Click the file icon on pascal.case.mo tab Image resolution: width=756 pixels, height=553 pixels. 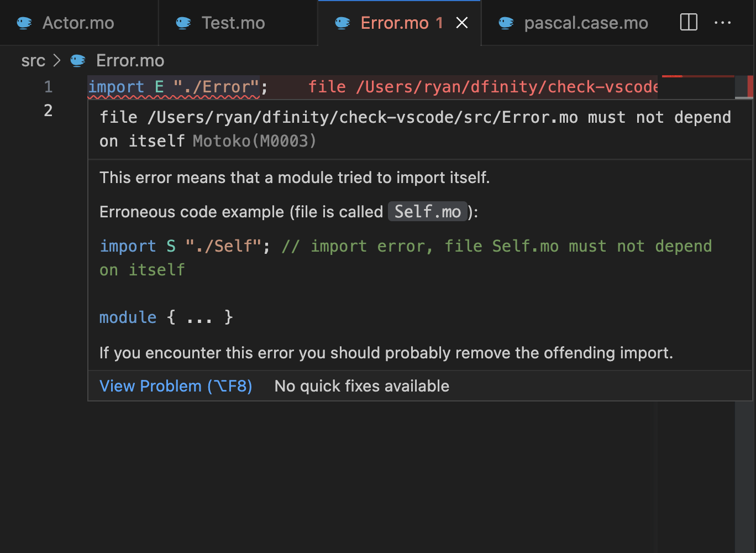(x=506, y=23)
